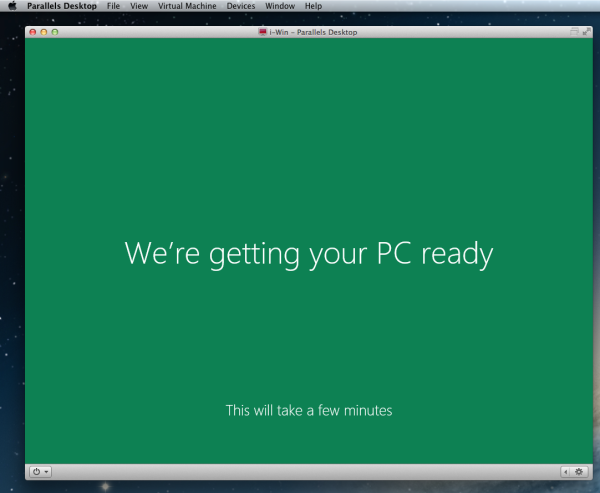The height and width of the screenshot is (493, 600).
Task: Open the File menu
Action: [113, 6]
